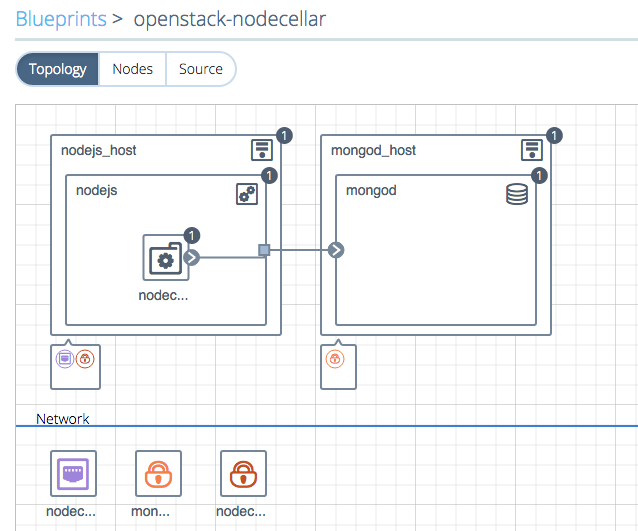Select the purple network port node
This screenshot has width=638, height=531.
(73, 473)
